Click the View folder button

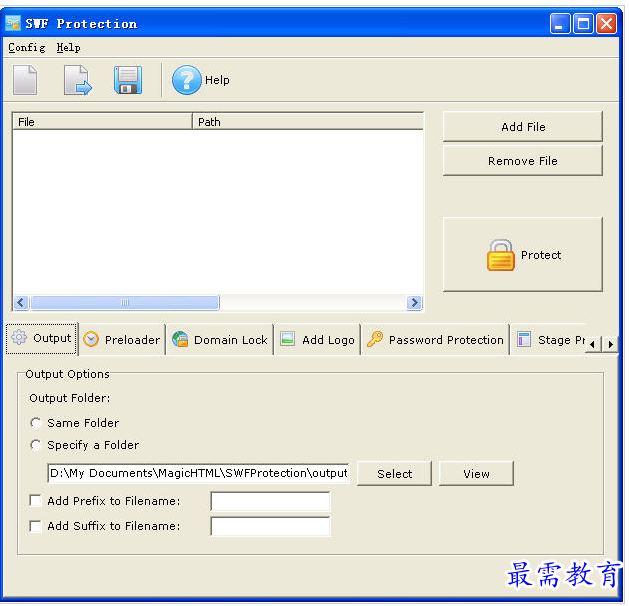pos(476,474)
